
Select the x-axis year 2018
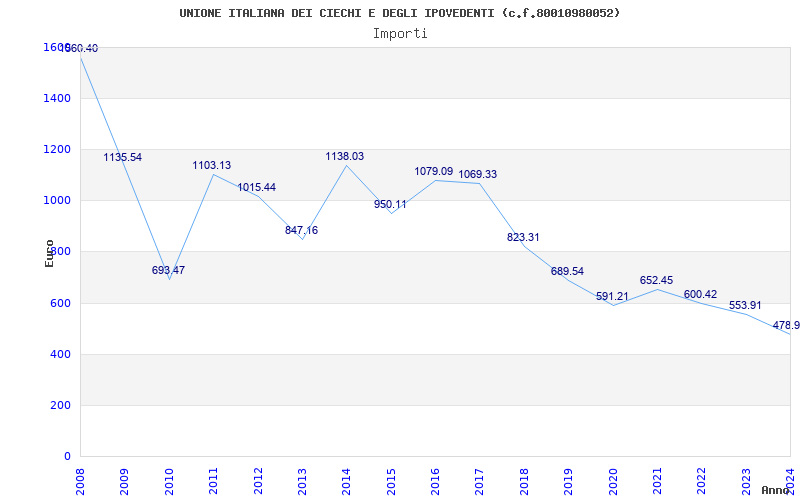(524, 481)
